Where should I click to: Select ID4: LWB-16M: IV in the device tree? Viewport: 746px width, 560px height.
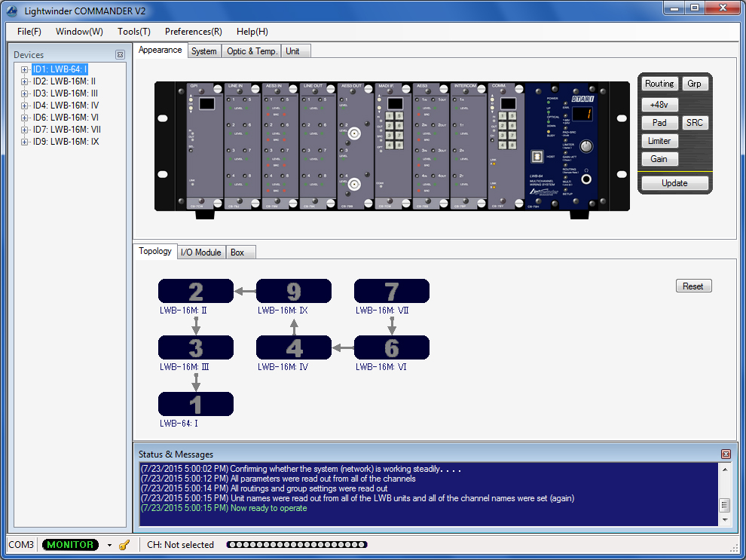[66, 106]
